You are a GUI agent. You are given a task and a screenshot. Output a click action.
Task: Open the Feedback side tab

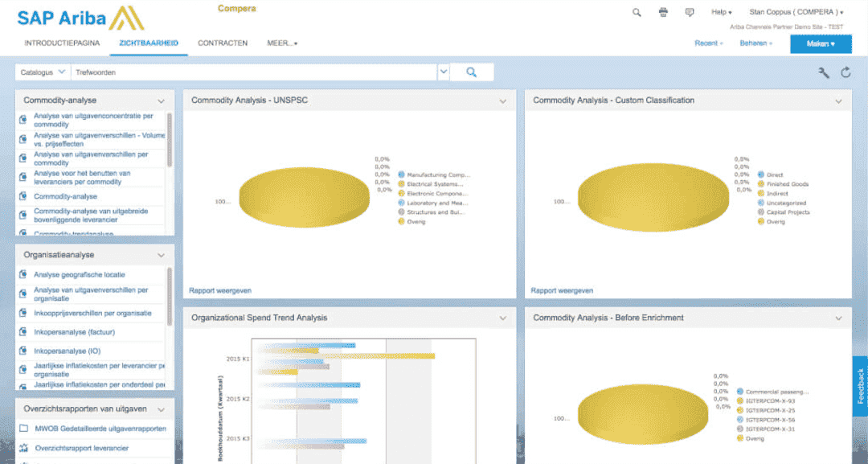tap(860, 386)
